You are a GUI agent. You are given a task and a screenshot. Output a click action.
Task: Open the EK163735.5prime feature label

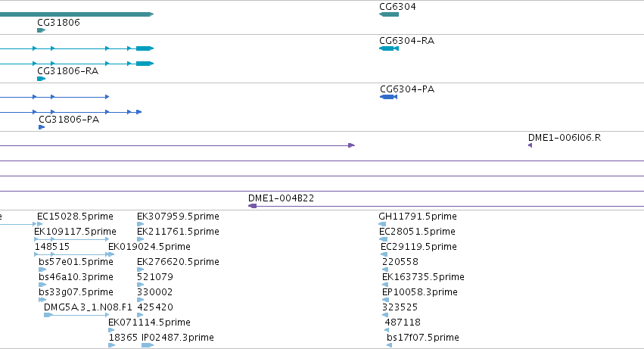tap(423, 276)
